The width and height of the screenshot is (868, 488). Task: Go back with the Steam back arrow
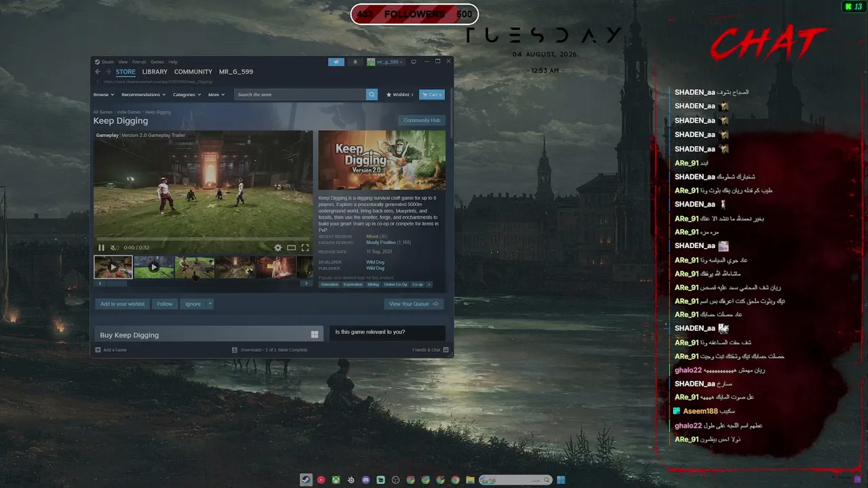pyautogui.click(x=98, y=72)
